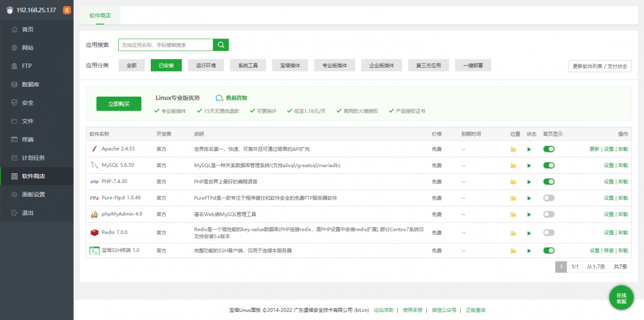Screen dimensions: 644x320
Task: Open the 在线客服 floating button
Action: coord(621,298)
